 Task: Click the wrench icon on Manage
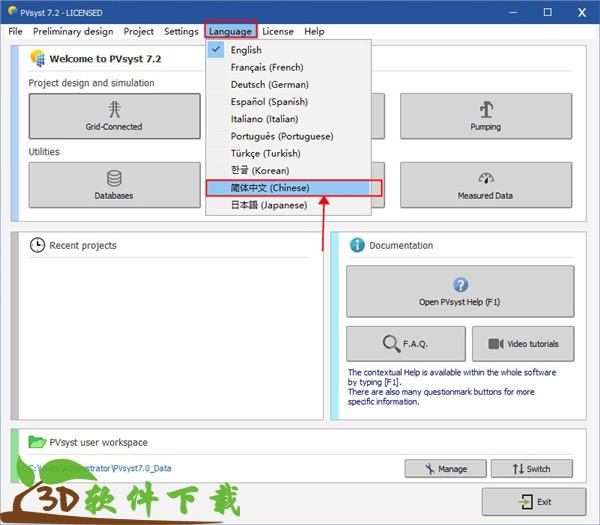click(430, 468)
